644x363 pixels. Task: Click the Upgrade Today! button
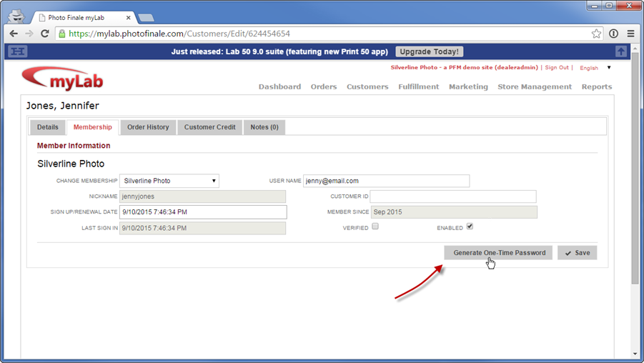click(429, 51)
